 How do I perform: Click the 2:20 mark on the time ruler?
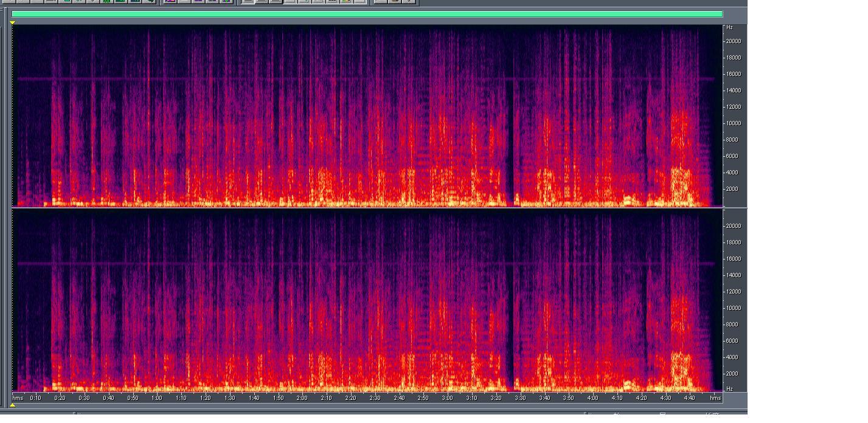(x=350, y=398)
